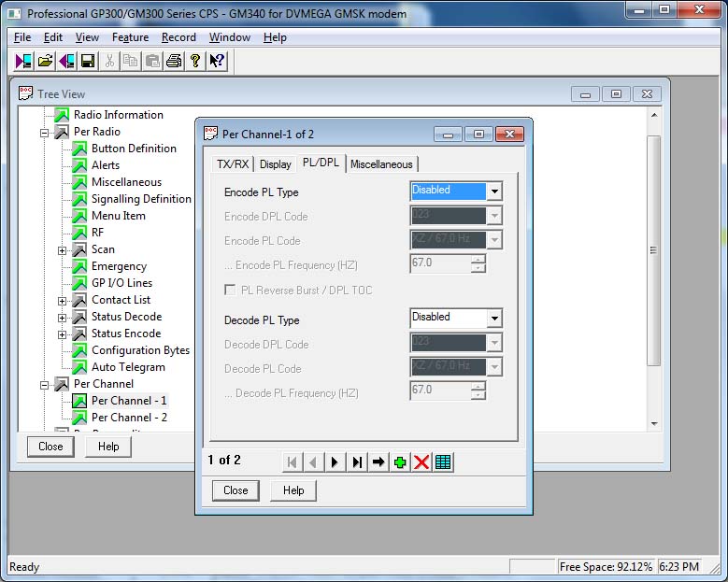728x582 pixels.
Task: Expand the Scan tree node
Action: coord(62,250)
